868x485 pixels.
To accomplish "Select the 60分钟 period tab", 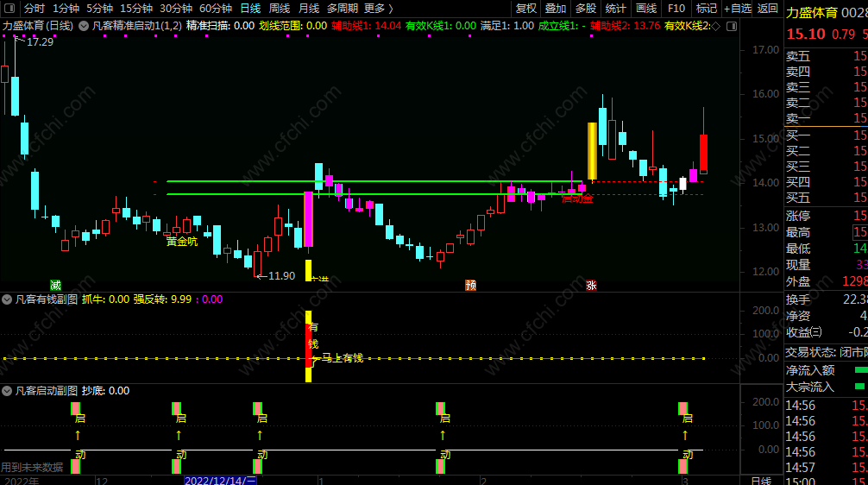I will tap(216, 9).
